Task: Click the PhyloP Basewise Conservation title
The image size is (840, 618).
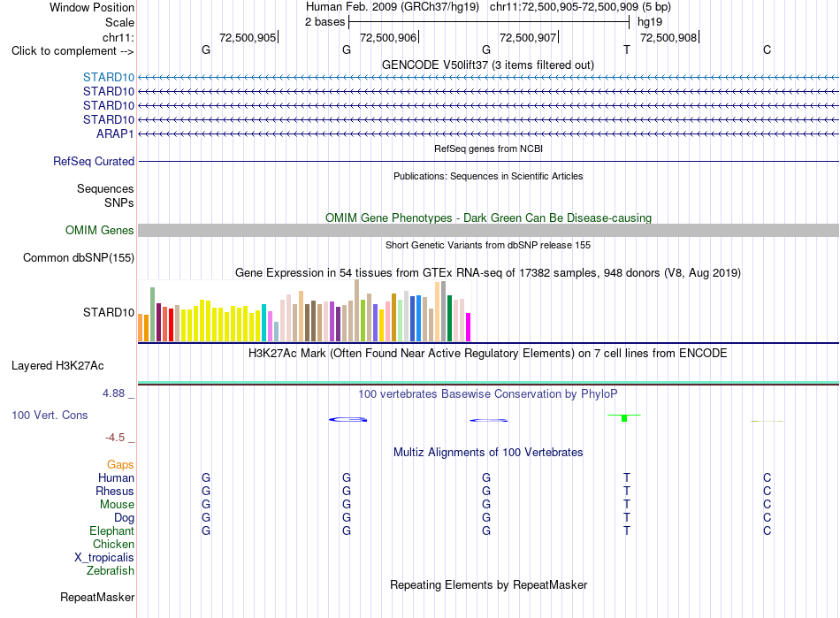Action: coord(488,394)
